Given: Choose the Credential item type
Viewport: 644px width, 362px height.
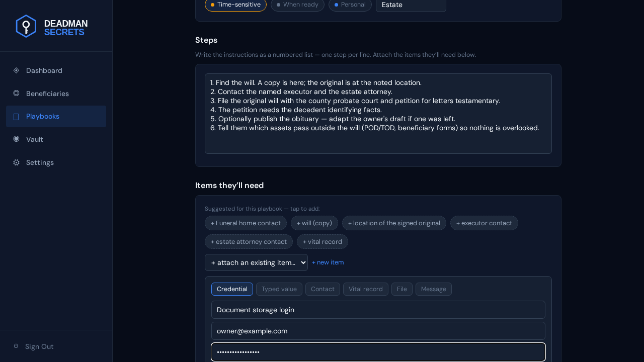Looking at the screenshot, I should (x=232, y=289).
